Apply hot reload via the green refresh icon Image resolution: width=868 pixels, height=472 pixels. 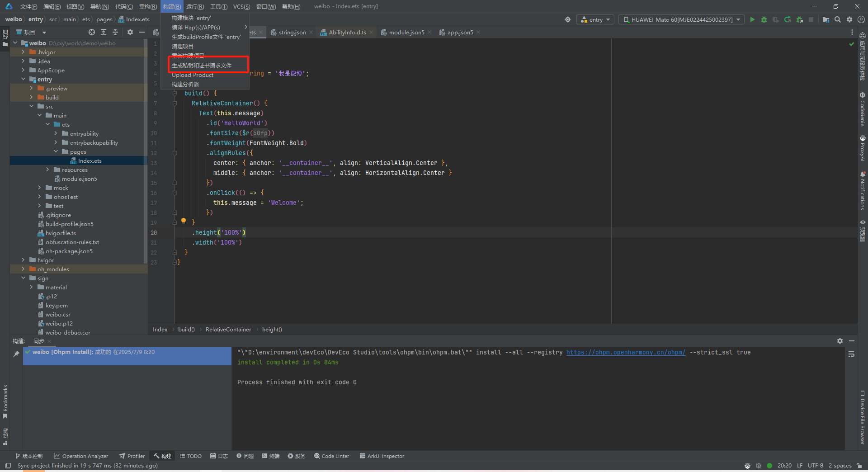coord(788,19)
